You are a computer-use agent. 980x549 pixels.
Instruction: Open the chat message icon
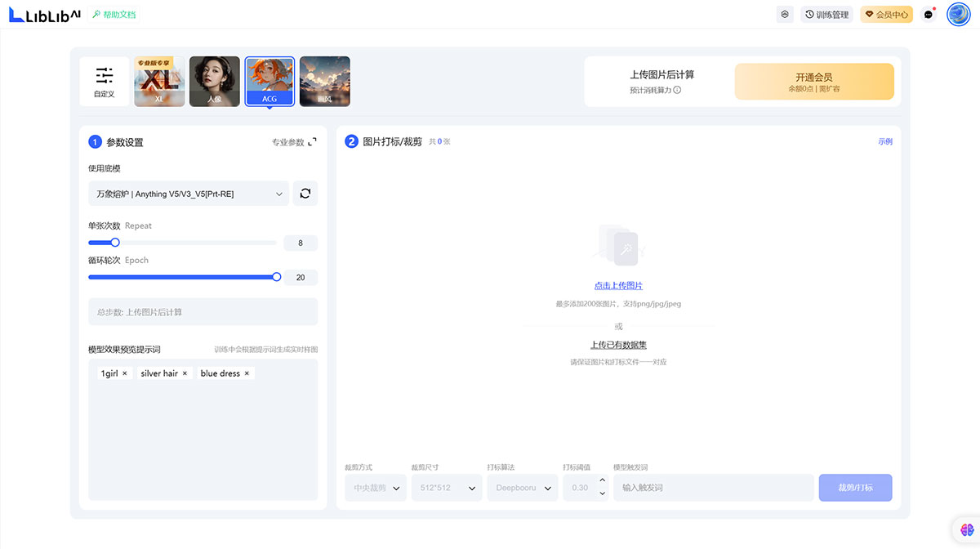(x=928, y=15)
